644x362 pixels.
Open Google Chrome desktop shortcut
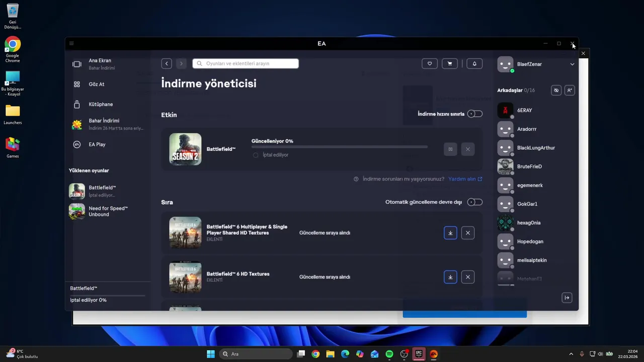pos(13,49)
